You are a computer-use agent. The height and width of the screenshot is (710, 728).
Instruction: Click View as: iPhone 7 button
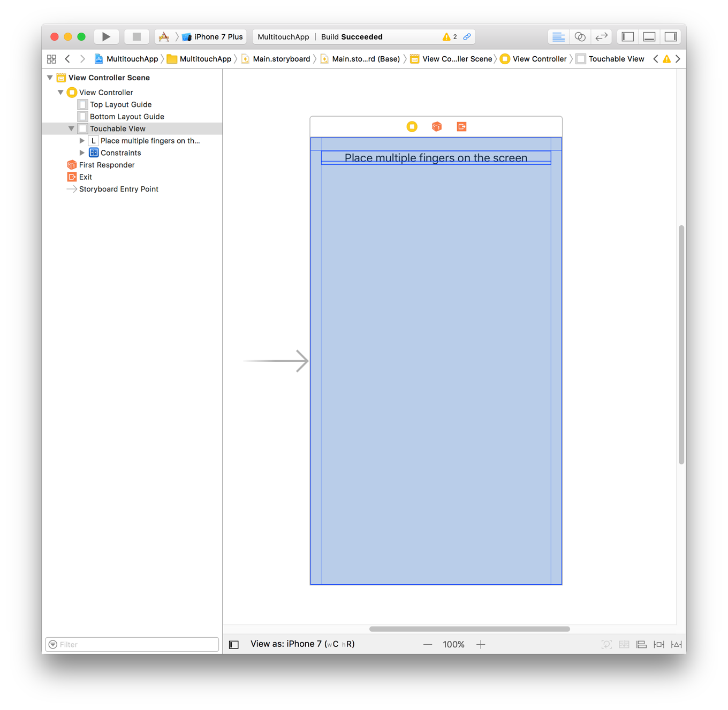tap(302, 644)
